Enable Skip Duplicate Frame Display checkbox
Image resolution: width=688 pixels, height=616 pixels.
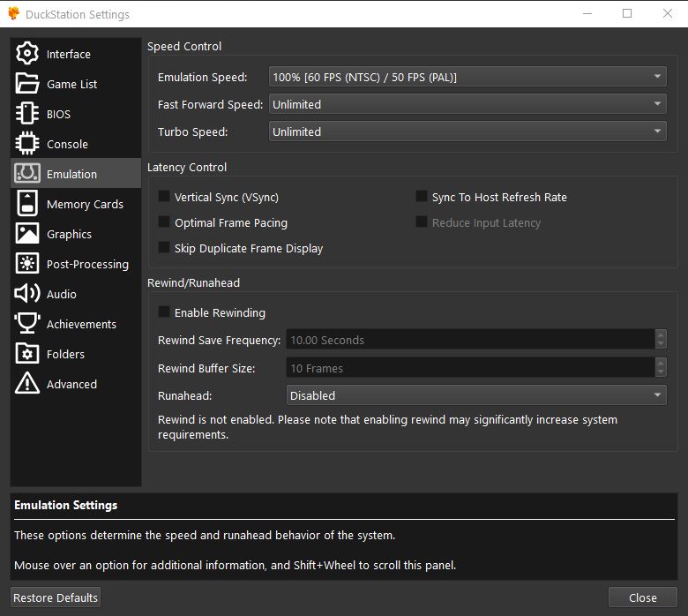pos(164,247)
